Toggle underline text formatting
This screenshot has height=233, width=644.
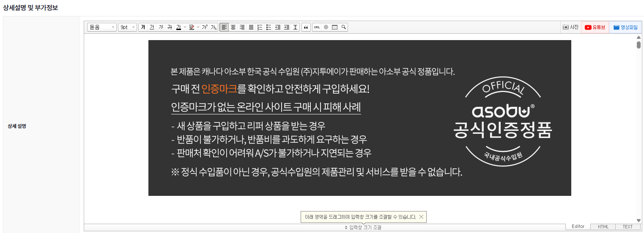click(x=152, y=27)
